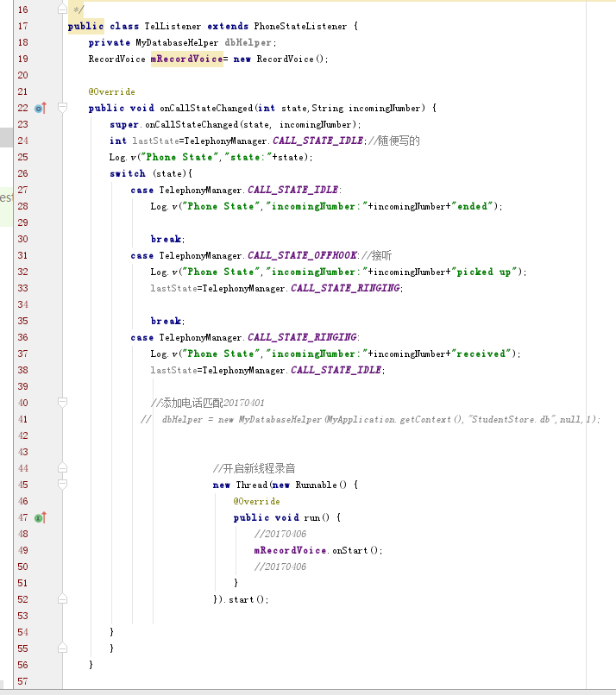Click the highlighted mRecordVoice field
The image size is (616, 695).
(186, 59)
